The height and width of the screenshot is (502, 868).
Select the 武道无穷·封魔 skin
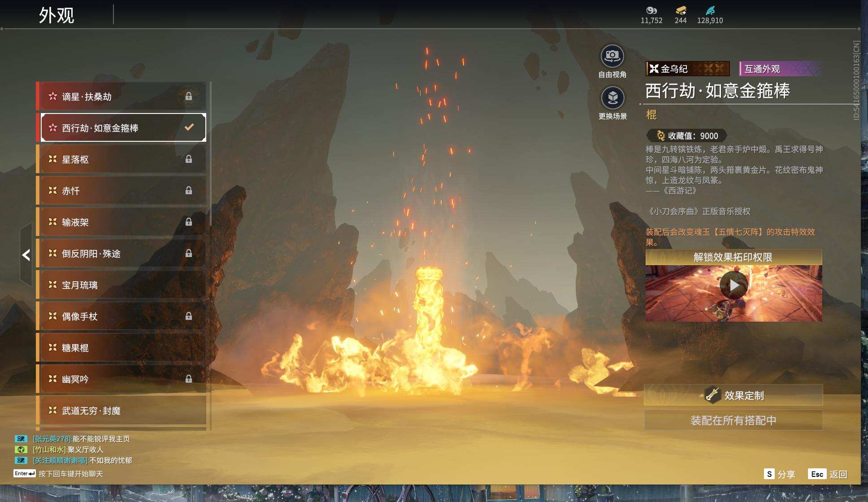click(x=121, y=410)
